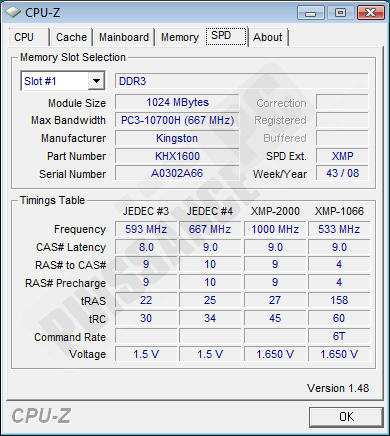
Task: Click JEDEC #4 RAS# to CAS# value 10
Action: tap(210, 264)
